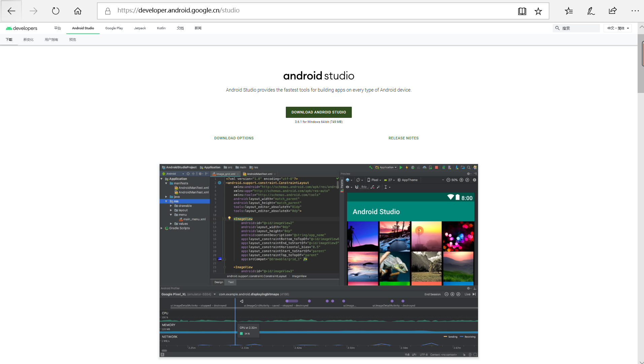Open the RELEASE NOTES link

[x=403, y=138]
